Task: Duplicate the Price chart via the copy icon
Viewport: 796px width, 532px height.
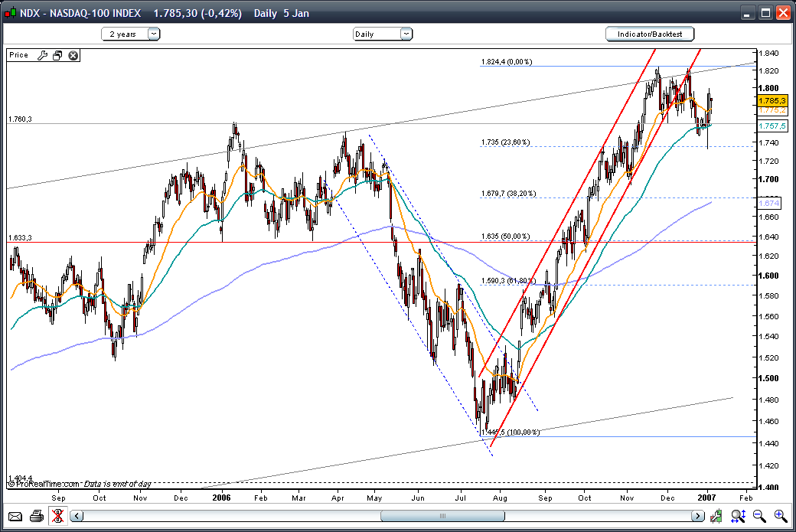Action: pos(57,54)
